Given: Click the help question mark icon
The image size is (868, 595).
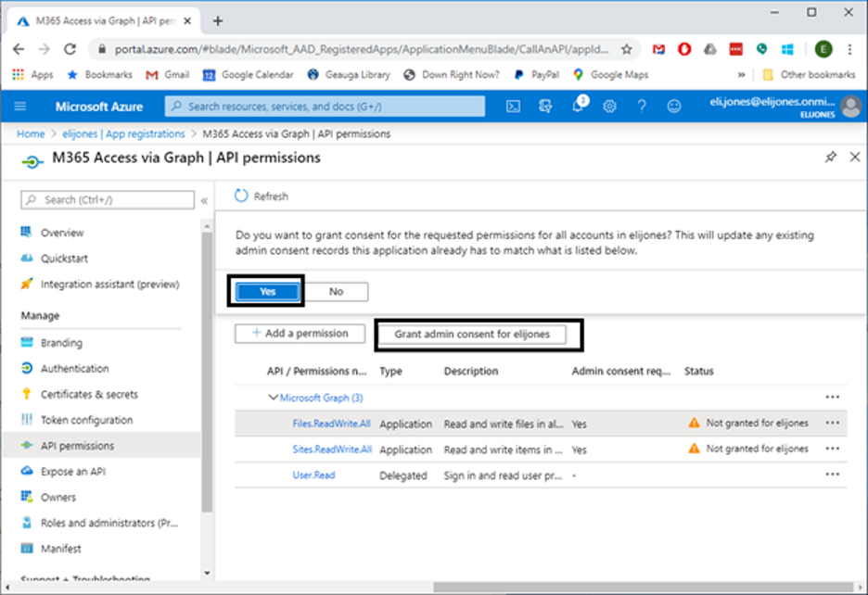Looking at the screenshot, I should (x=641, y=107).
